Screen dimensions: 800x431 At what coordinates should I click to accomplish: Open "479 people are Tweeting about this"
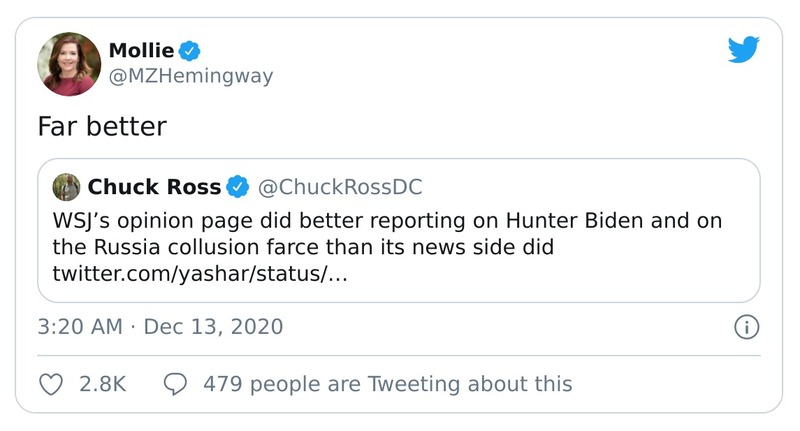(x=387, y=384)
